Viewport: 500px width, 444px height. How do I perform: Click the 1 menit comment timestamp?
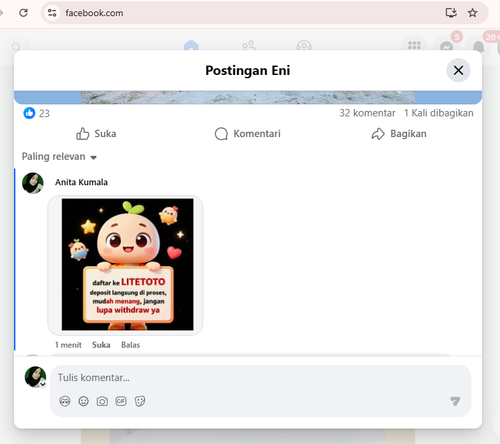[x=68, y=345]
